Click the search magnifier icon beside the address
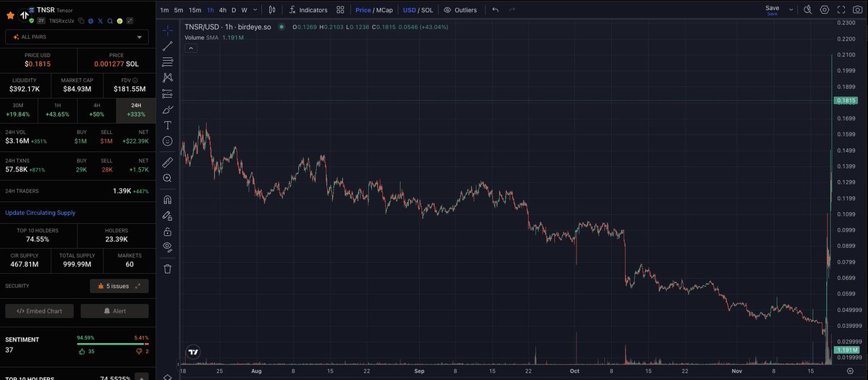Image resolution: width=868 pixels, height=380 pixels. click(x=109, y=21)
